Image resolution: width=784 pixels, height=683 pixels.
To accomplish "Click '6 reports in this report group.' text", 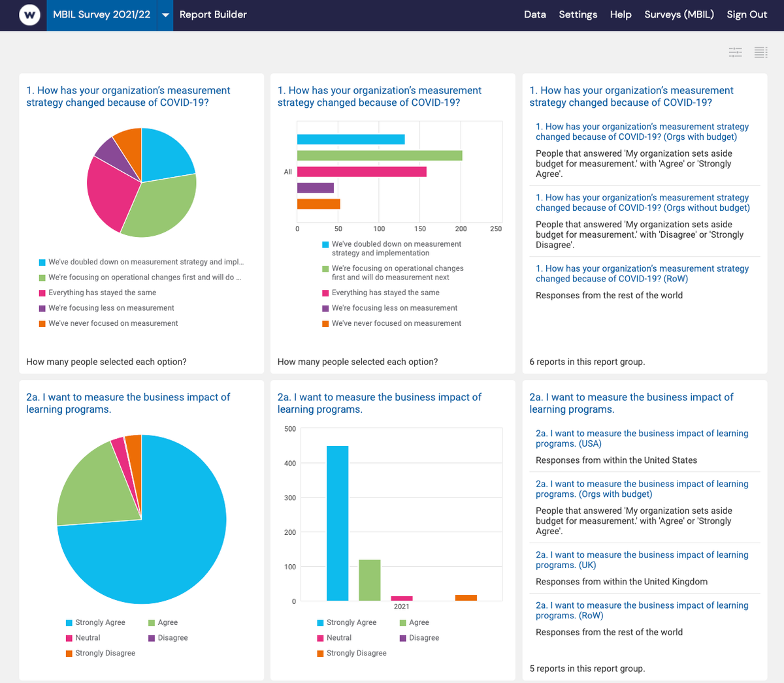I will [587, 362].
